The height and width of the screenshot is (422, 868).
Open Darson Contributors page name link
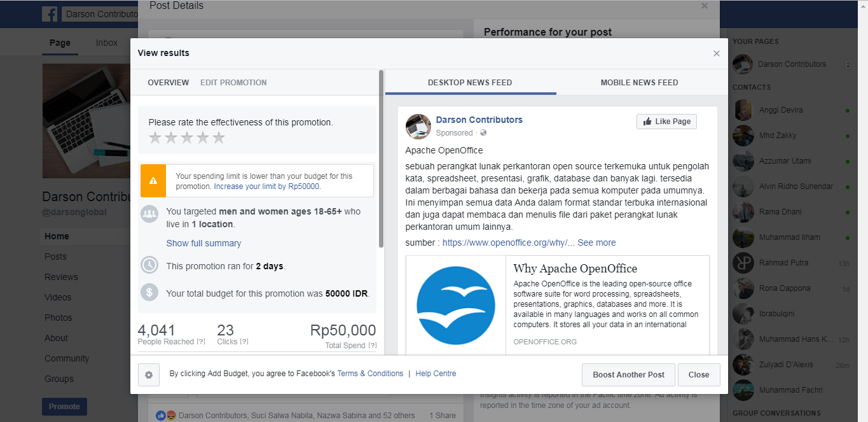coord(479,120)
